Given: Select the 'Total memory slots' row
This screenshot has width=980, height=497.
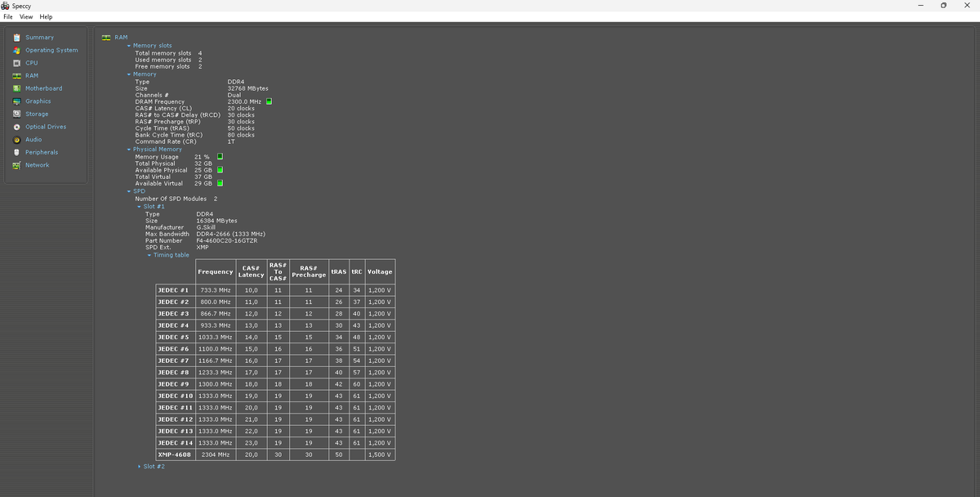Looking at the screenshot, I should pos(168,53).
